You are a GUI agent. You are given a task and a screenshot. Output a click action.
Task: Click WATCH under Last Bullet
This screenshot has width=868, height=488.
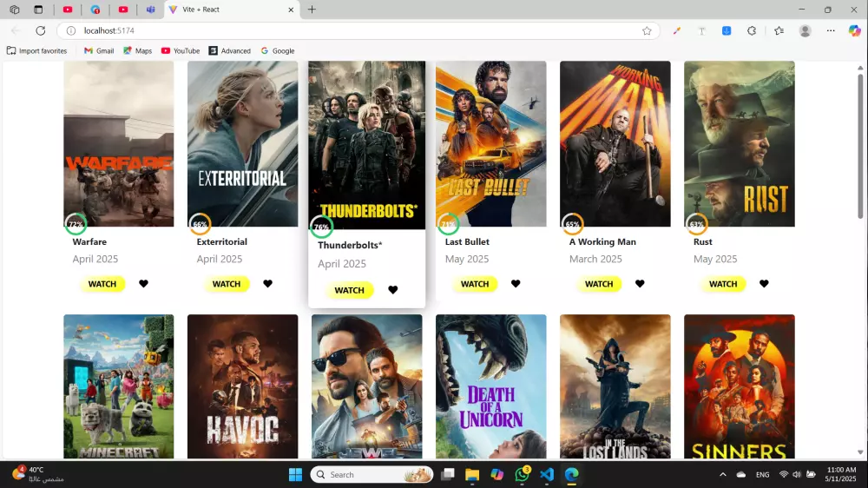475,284
